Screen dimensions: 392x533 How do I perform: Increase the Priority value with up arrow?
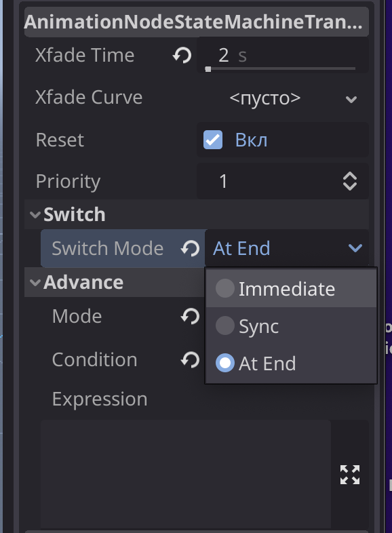(350, 176)
